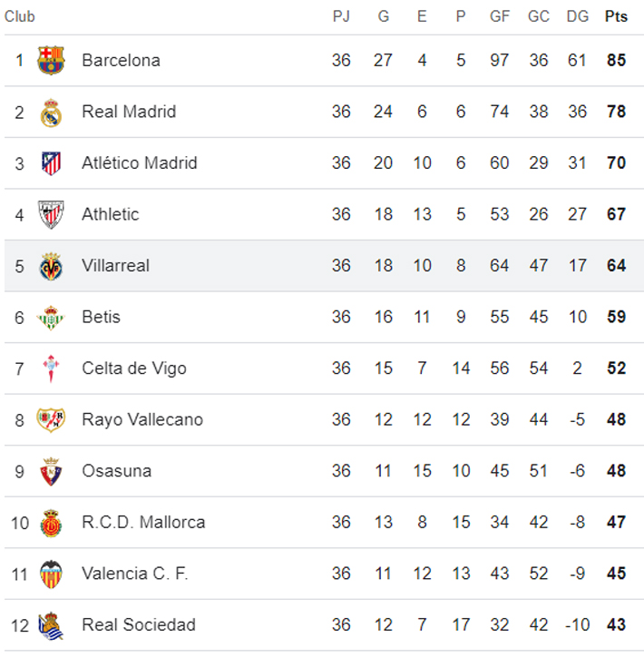
Task: Click Barcelona's 85 points value
Action: [x=617, y=61]
